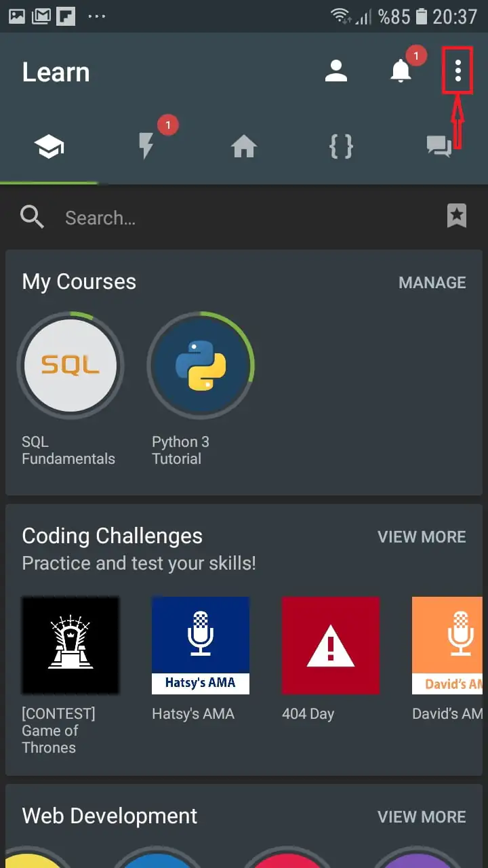Viewport: 488px width, 868px height.
Task: Open notifications bell icon
Action: [401, 71]
